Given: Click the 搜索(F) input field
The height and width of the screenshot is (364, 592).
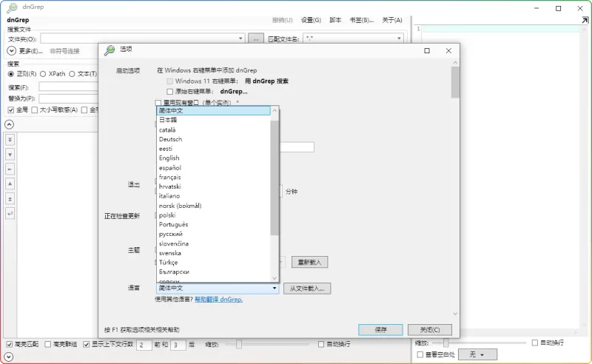Looking at the screenshot, I should coord(68,87).
